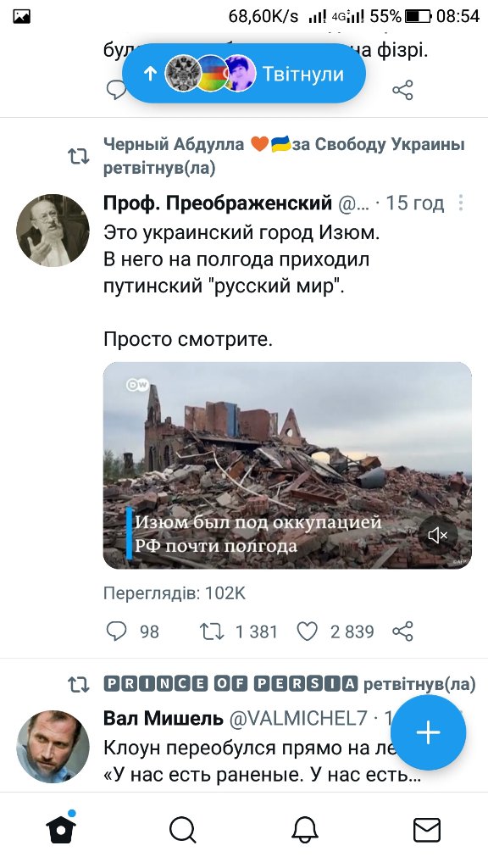Open the Notifications bell icon

[305, 830]
